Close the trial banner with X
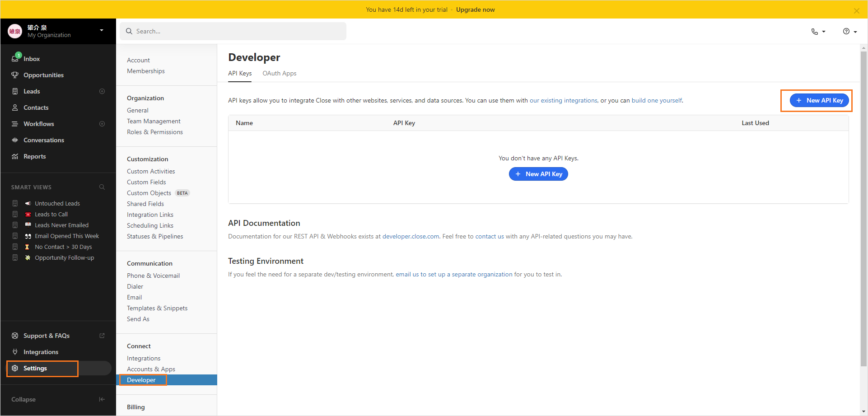868x416 pixels. coord(857,11)
